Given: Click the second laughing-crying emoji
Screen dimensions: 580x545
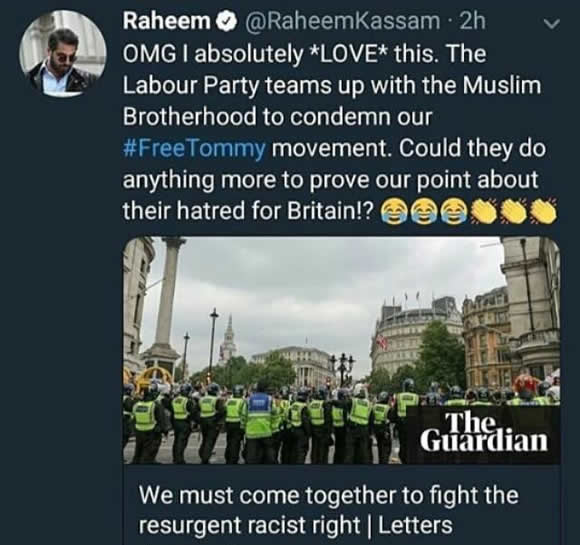Looking at the screenshot, I should coord(425,212).
